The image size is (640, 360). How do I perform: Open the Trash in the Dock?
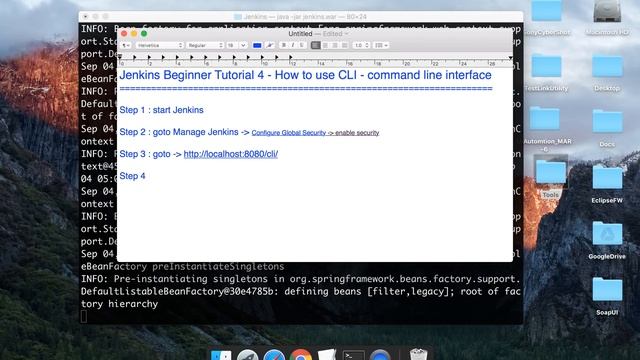click(418, 354)
